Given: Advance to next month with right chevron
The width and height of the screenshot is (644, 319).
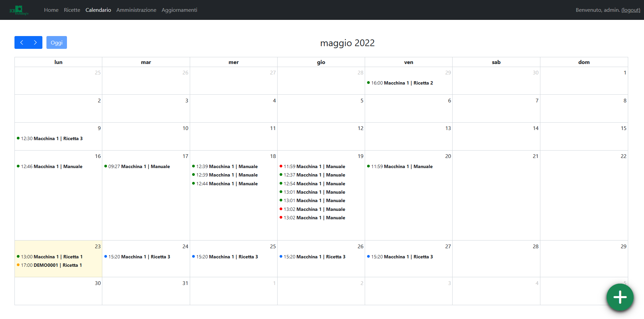Looking at the screenshot, I should 35,42.
